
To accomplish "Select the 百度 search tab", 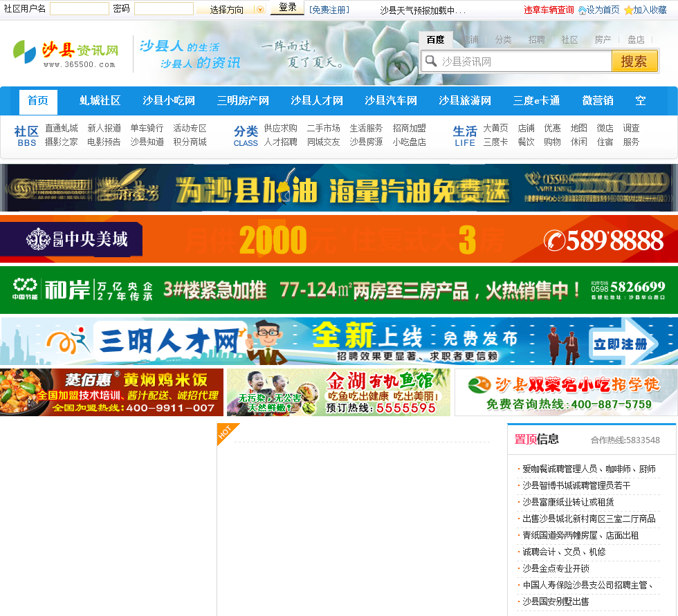I will (435, 39).
